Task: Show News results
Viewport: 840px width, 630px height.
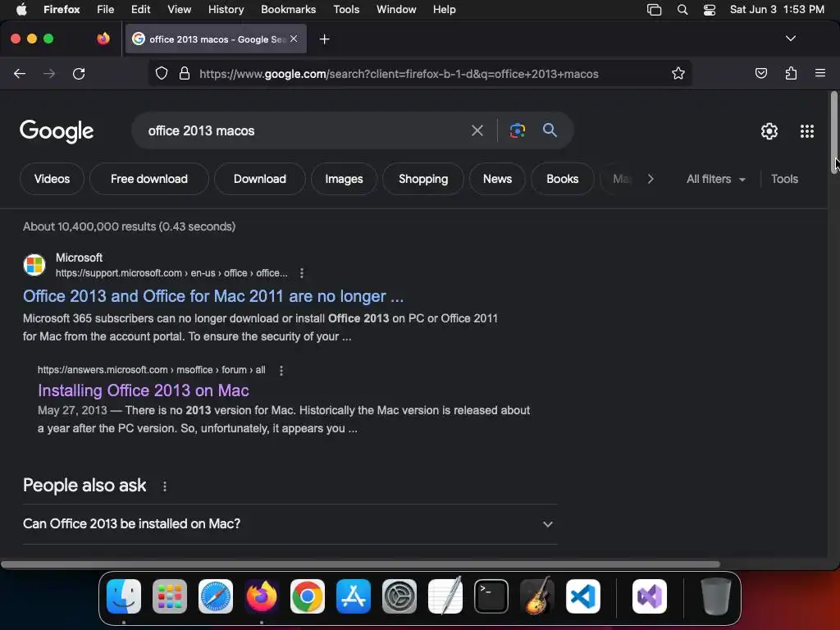Action: click(x=497, y=179)
